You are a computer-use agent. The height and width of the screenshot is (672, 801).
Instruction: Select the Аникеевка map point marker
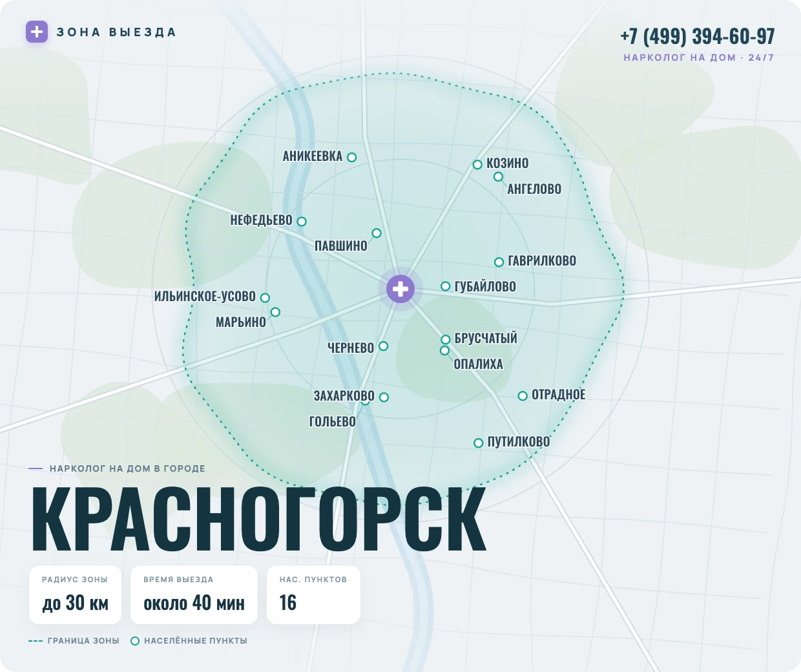(x=352, y=157)
